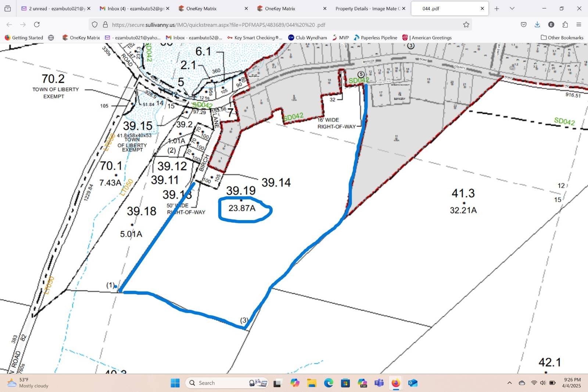Show hidden system tray icons

pos(509,383)
